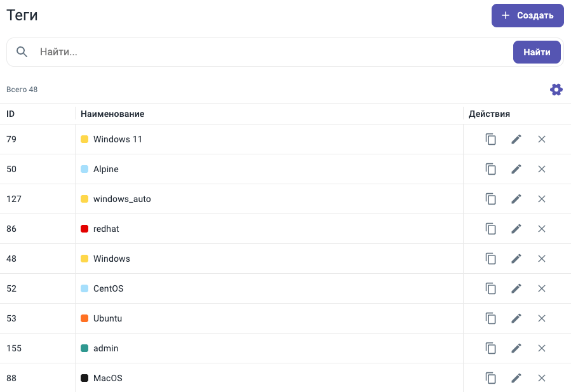Delete the Windows 11 tag
The image size is (571, 392).
pyautogui.click(x=542, y=139)
